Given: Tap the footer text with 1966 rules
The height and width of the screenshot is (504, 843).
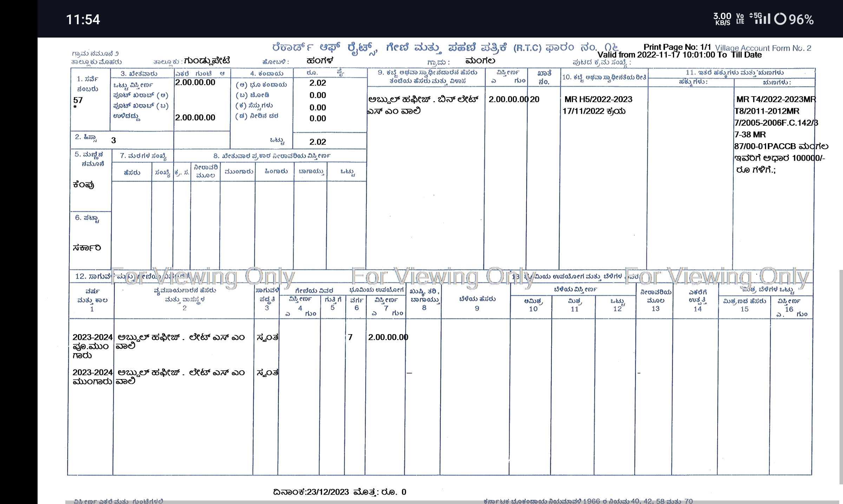Looking at the screenshot, I should 588,501.
